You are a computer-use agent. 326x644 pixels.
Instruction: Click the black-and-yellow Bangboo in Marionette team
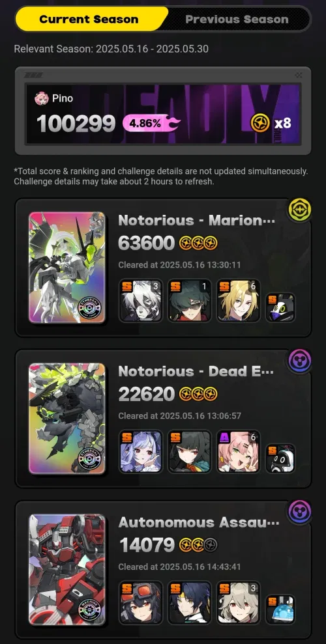pos(280,307)
